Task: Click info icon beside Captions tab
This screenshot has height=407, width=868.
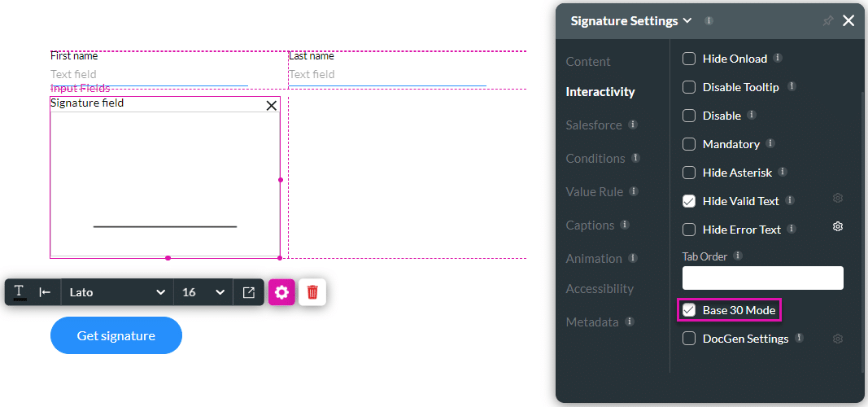Action: tap(625, 225)
